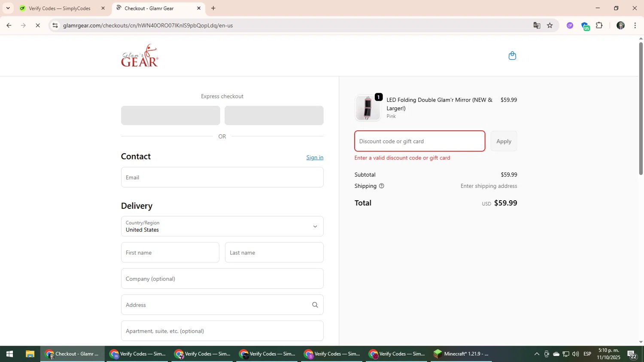Click the ESP language indicator
This screenshot has width=644, height=362.
[x=587, y=354]
